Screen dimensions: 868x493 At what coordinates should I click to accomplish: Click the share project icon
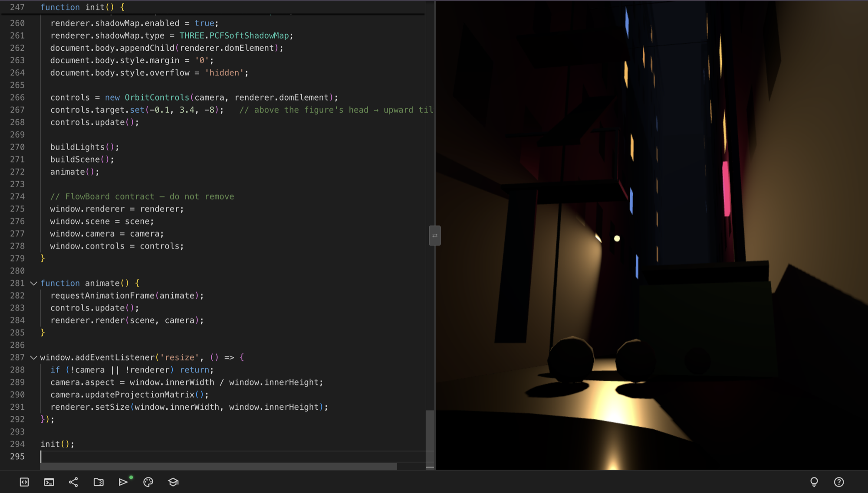click(74, 482)
